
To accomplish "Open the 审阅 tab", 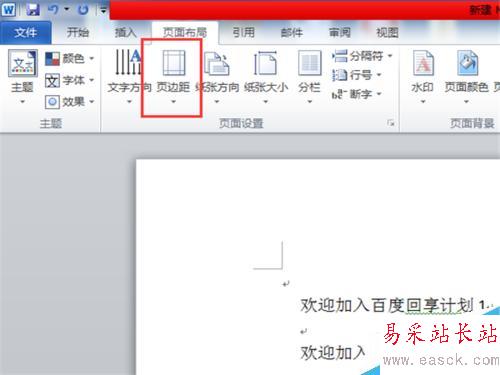I will click(x=340, y=32).
